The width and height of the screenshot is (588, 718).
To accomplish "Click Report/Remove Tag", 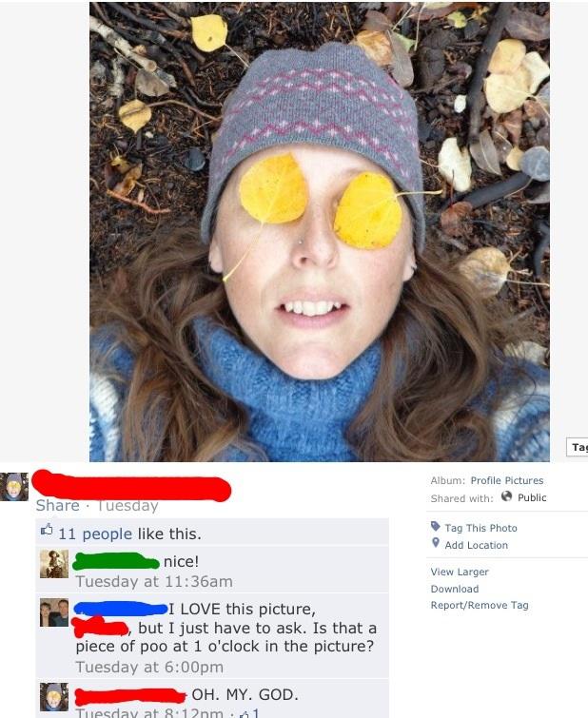I will 480,605.
